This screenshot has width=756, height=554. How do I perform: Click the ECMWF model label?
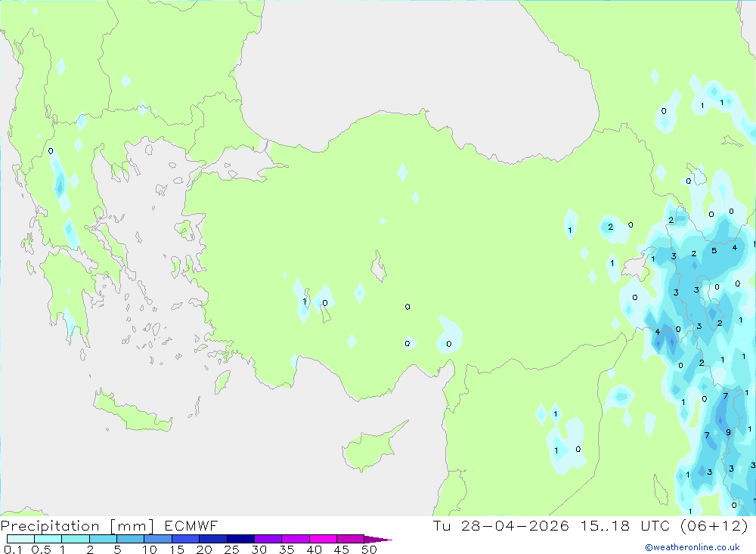pos(191,526)
